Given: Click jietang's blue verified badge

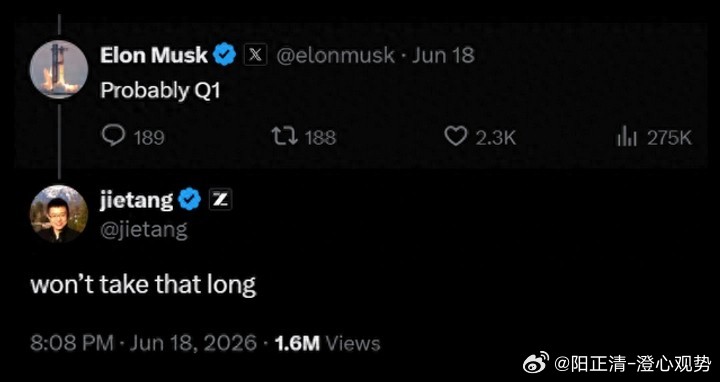Looking at the screenshot, I should click(x=190, y=200).
